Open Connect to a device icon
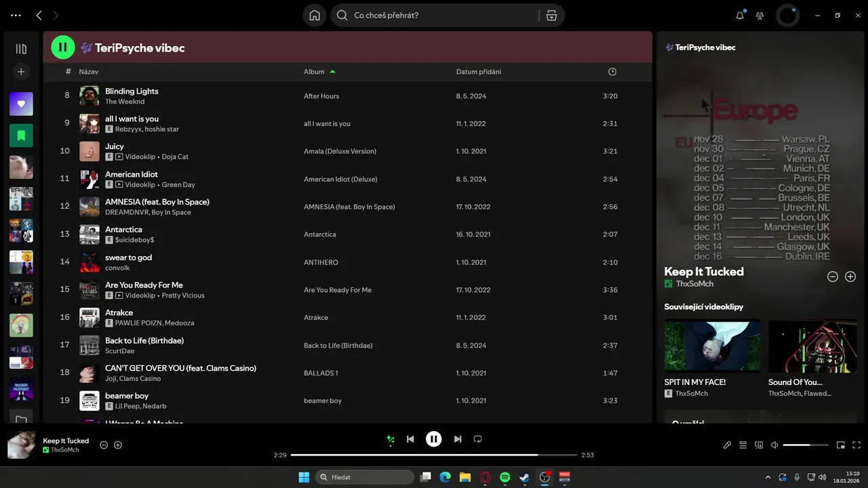 pos(759,445)
